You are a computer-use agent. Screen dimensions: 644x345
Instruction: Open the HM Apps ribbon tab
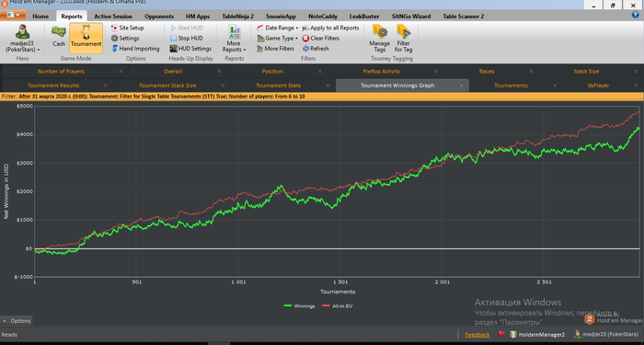pos(198,17)
